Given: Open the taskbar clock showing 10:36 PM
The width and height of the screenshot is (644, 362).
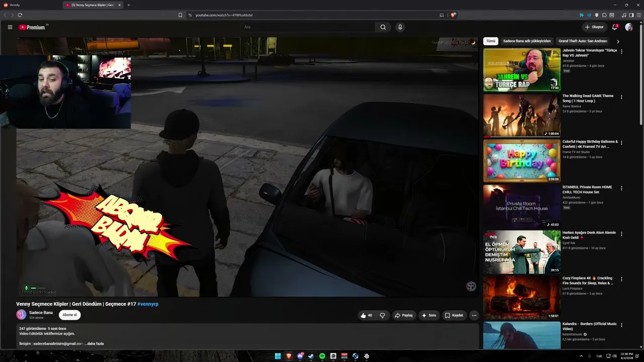Looking at the screenshot, I should [x=627, y=356].
